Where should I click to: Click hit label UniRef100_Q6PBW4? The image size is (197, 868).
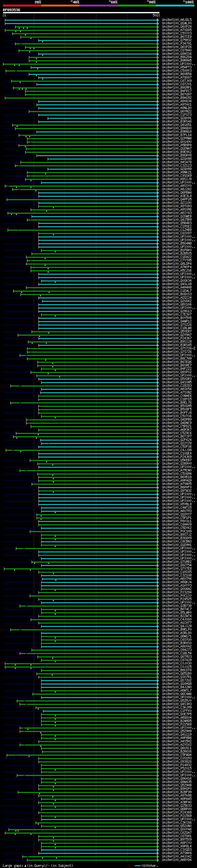[x=177, y=193]
